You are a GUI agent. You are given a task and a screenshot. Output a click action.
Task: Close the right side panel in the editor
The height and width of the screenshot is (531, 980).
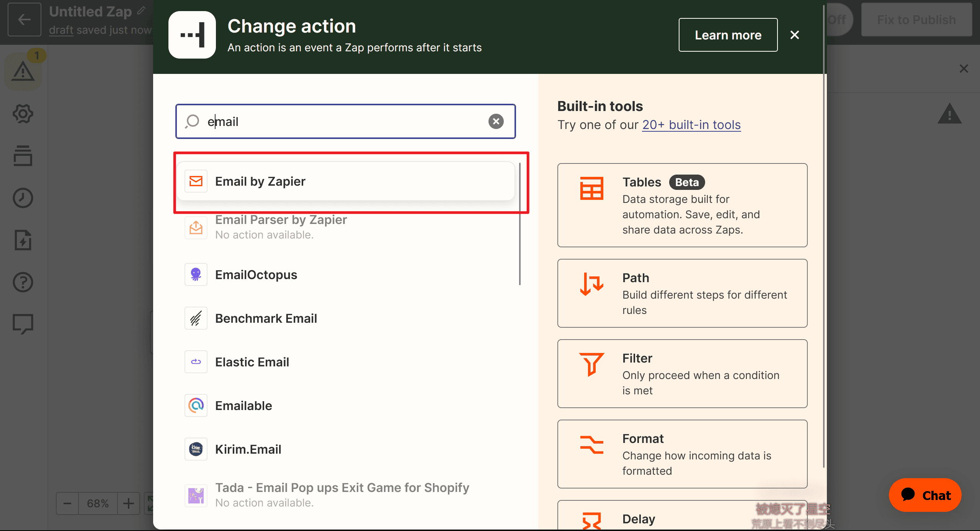[x=964, y=69]
